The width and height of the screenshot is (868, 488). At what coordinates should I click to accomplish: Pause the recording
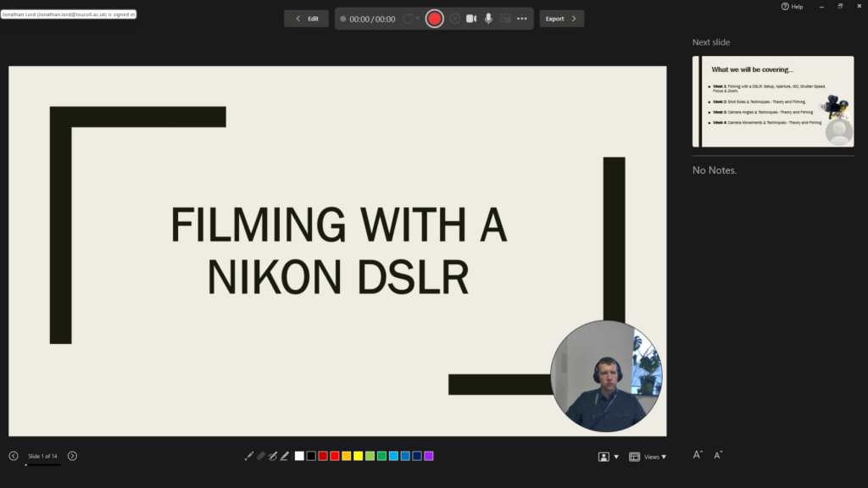pos(453,18)
